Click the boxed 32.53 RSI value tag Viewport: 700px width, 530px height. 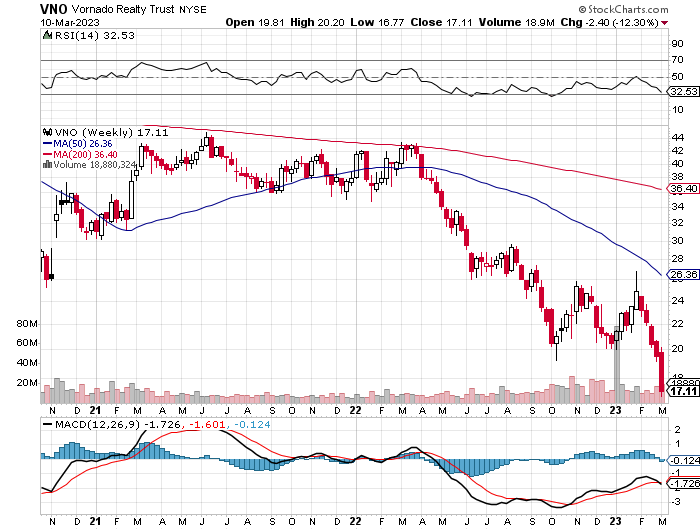pyautogui.click(x=683, y=92)
